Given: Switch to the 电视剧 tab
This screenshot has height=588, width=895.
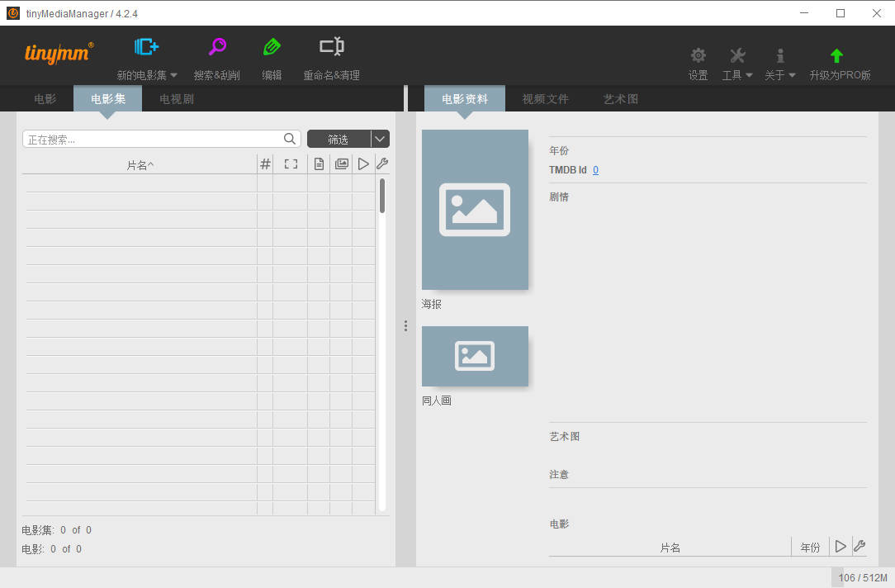Looking at the screenshot, I should (177, 99).
